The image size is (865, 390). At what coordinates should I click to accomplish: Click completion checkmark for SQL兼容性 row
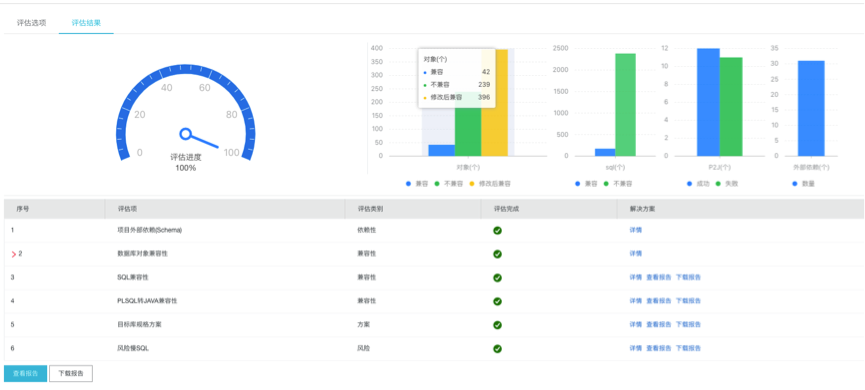point(497,277)
